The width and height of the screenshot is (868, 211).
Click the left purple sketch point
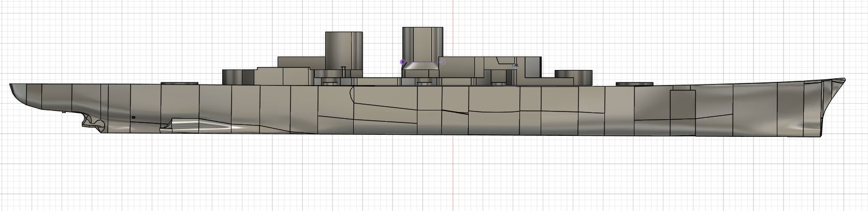pos(402,62)
